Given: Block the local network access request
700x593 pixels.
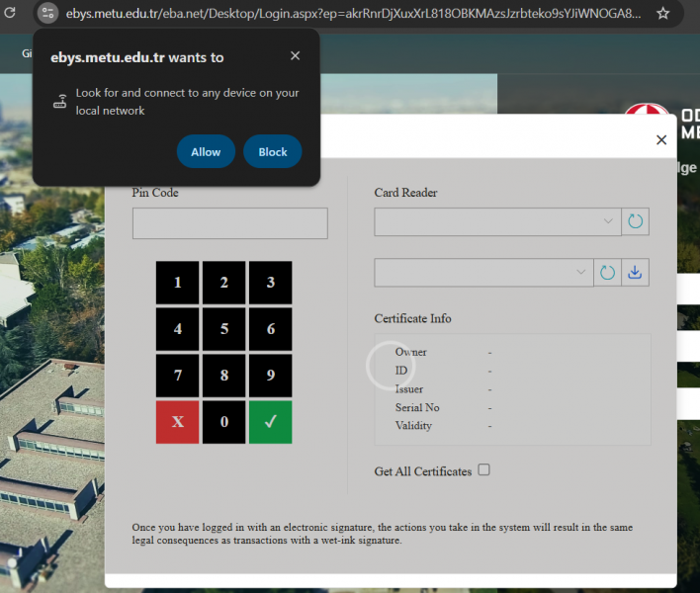Looking at the screenshot, I should 272,151.
